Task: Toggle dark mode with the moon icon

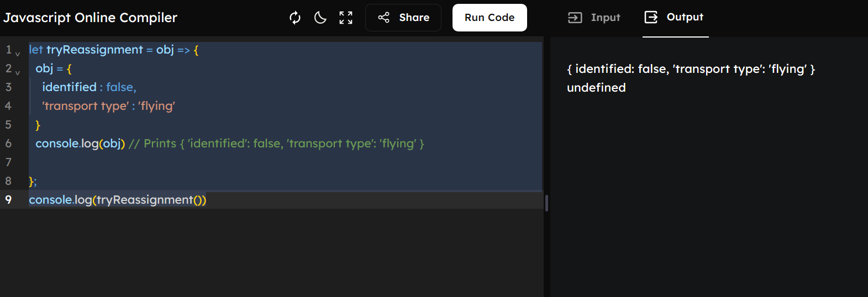Action: 320,18
